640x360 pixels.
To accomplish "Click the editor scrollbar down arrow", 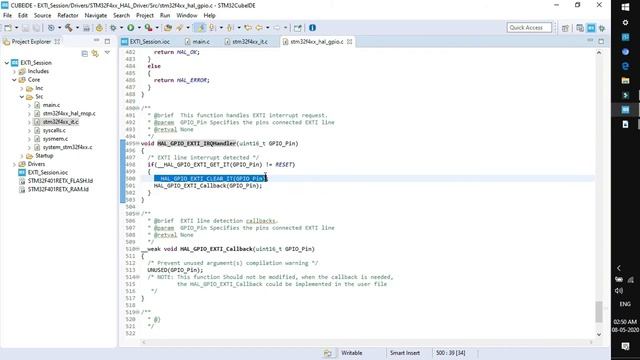I will (x=599, y=334).
